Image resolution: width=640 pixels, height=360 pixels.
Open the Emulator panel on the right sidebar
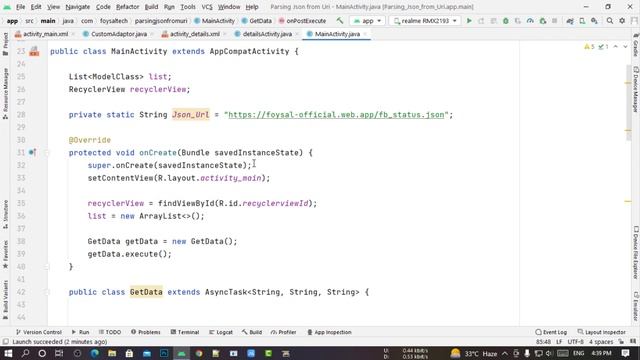coord(636,306)
